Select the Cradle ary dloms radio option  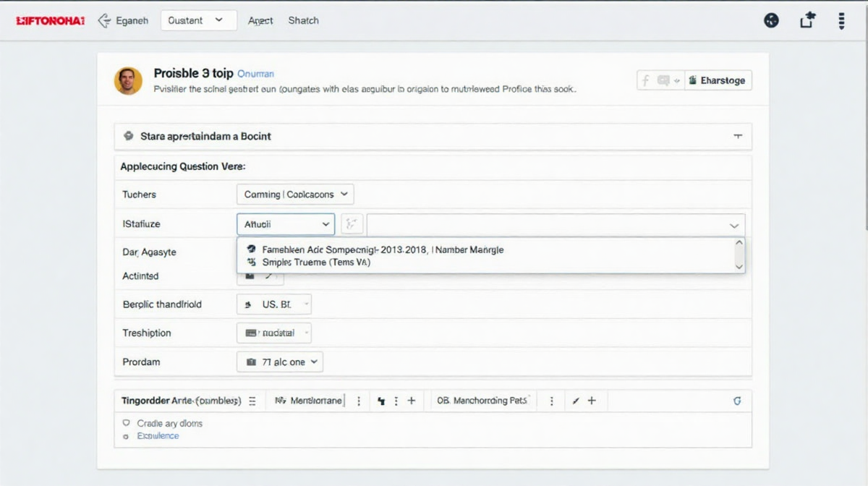126,423
